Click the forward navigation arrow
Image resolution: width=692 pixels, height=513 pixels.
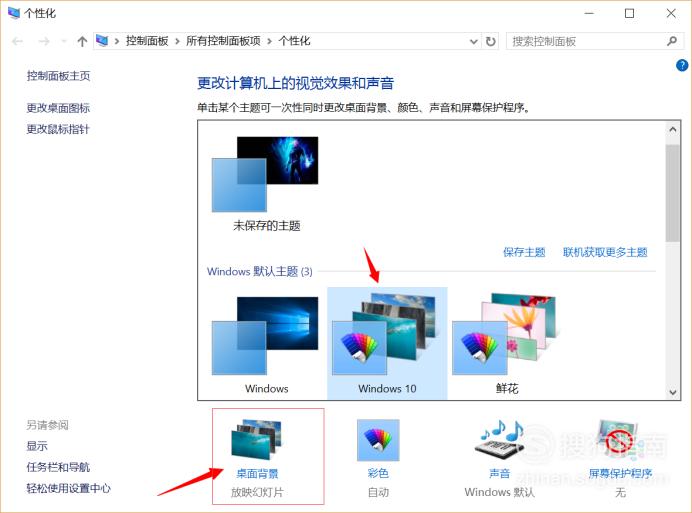point(44,41)
